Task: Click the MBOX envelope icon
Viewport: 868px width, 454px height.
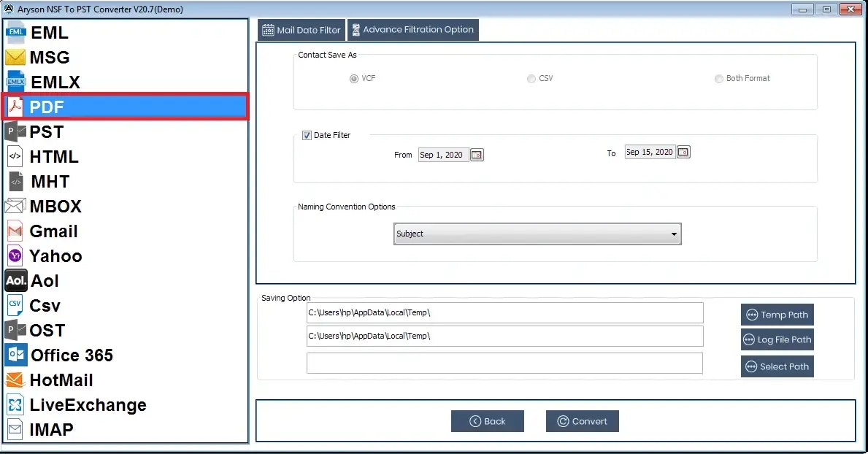Action: pos(15,206)
